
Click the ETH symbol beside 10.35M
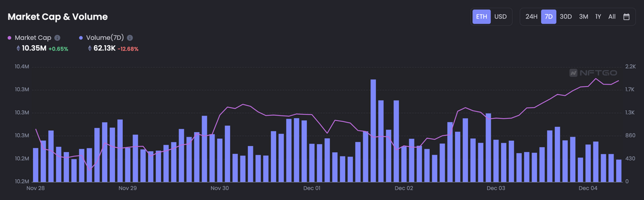[19, 49]
